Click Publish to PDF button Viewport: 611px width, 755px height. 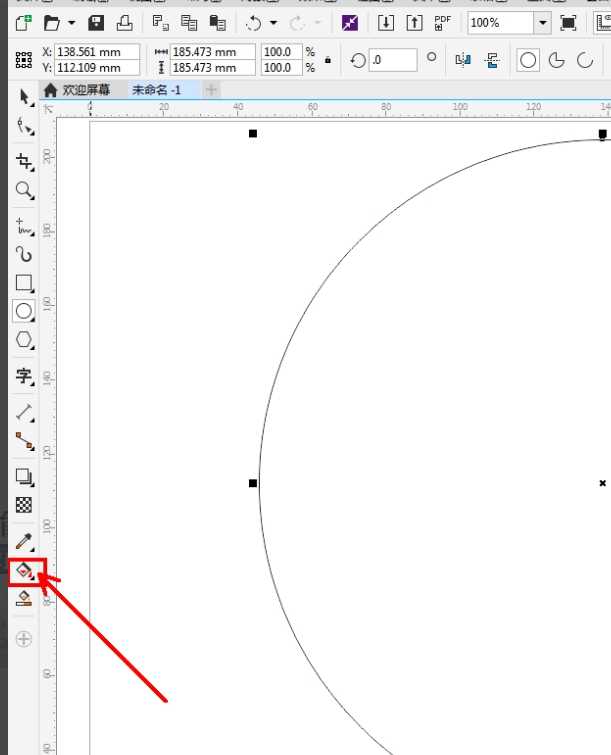[x=442, y=22]
